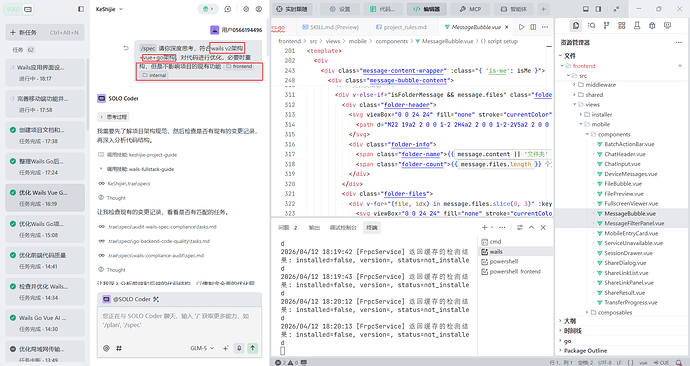Click the undo arrow beside the /spec message
Screen dimensions: 690x366
tap(126, 48)
